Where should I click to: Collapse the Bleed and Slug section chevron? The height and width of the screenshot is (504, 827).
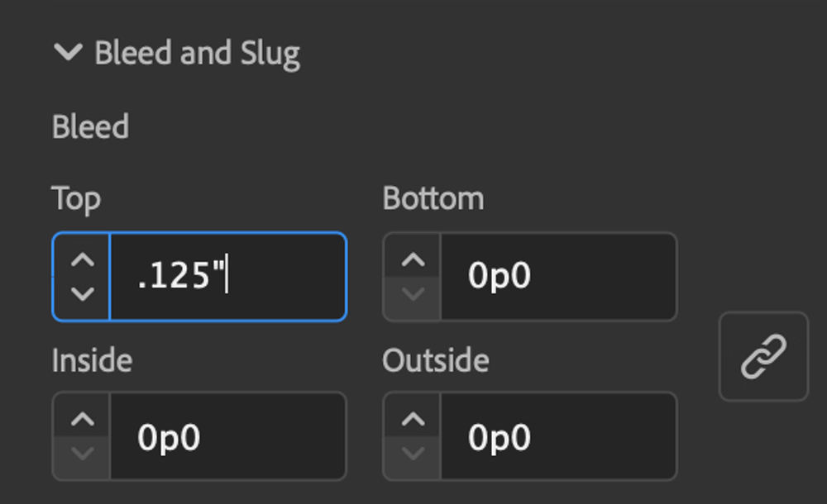tap(68, 52)
